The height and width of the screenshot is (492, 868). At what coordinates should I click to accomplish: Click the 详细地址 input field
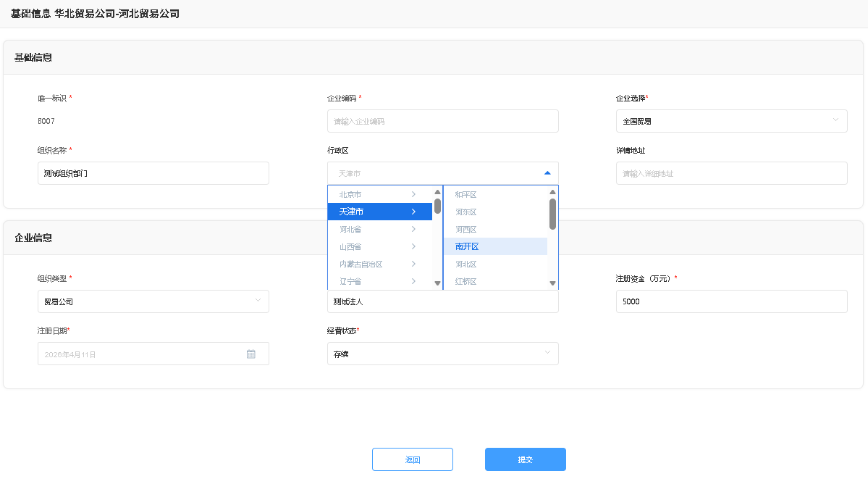(731, 173)
